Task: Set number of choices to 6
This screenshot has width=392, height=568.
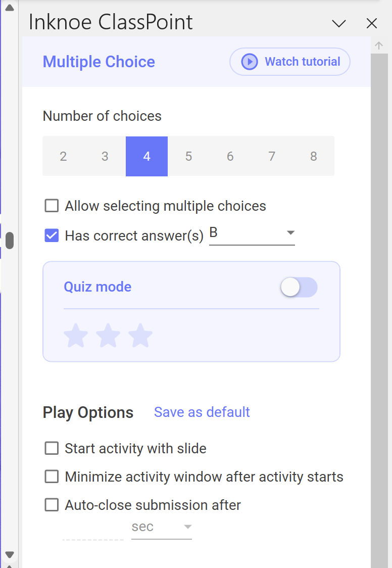Action: coord(230,156)
